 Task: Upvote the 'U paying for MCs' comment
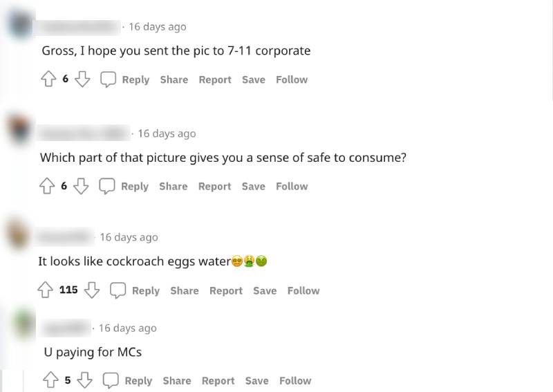point(51,380)
